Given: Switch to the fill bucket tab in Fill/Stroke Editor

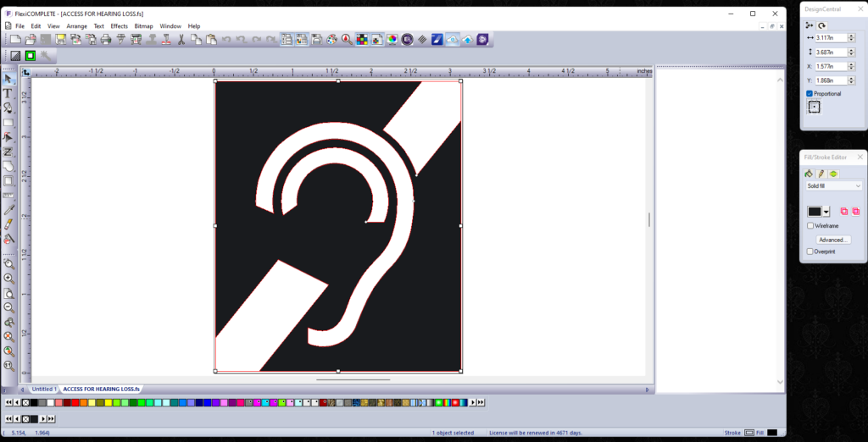Looking at the screenshot, I should point(810,174).
